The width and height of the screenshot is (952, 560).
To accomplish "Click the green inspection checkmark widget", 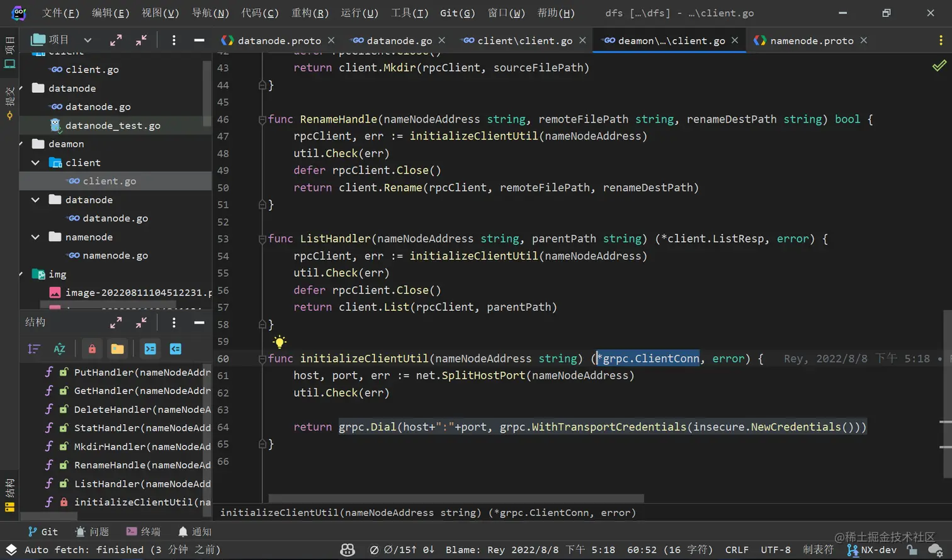I will tap(939, 65).
